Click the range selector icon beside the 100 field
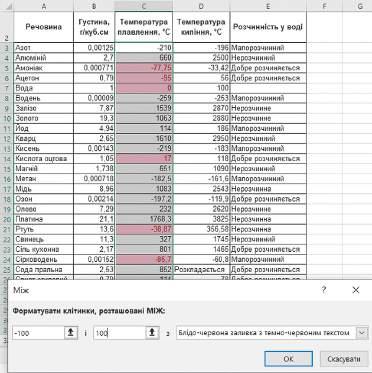This screenshot has height=373, width=372. 152,332
